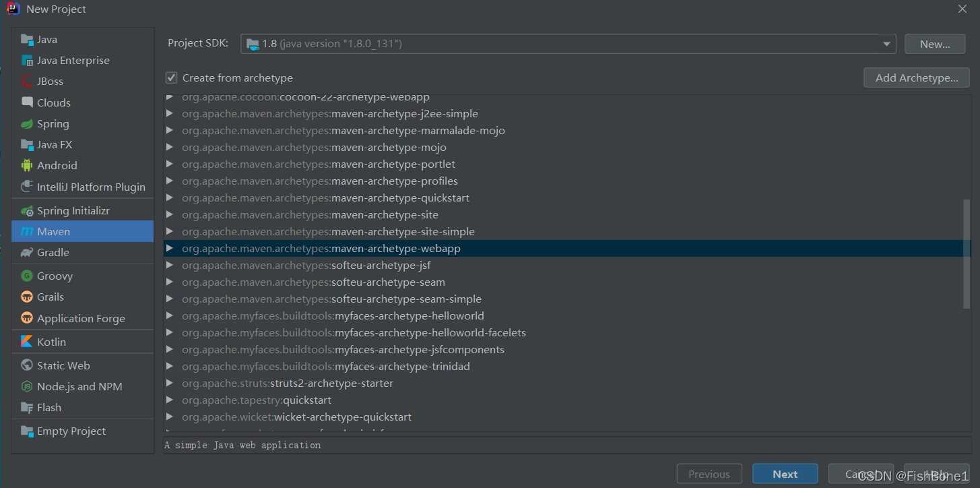Close the New Project dialog

[x=962, y=9]
